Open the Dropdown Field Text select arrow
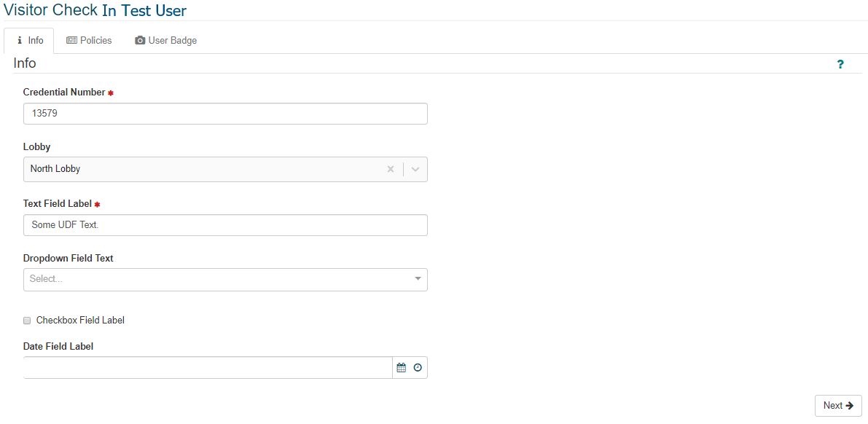This screenshot has height=424, width=868. pos(418,278)
